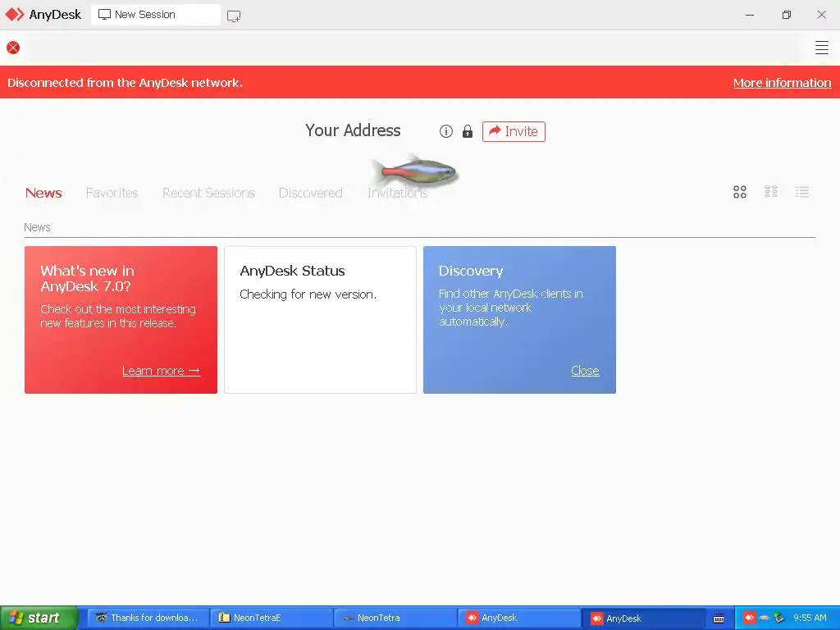Open the hamburger main menu
This screenshot has width=840, height=630.
821,48
